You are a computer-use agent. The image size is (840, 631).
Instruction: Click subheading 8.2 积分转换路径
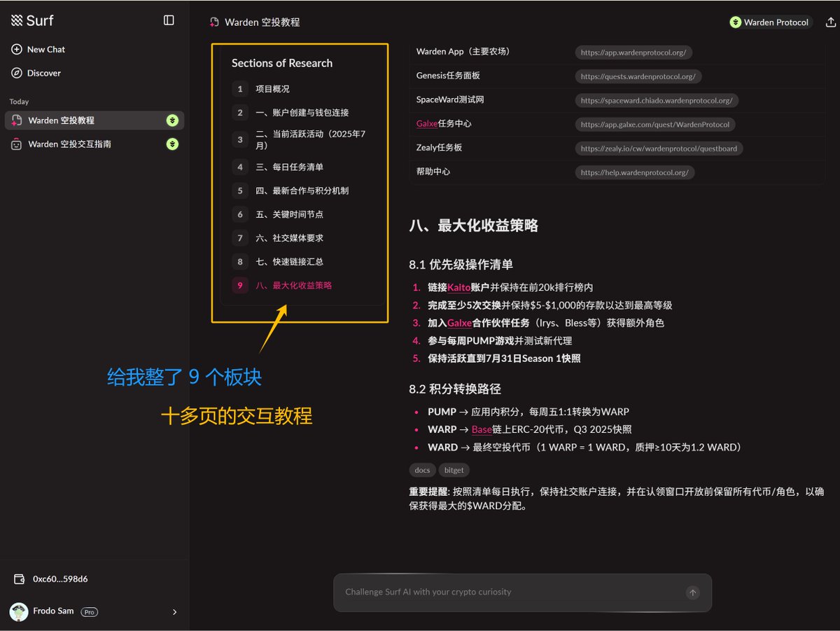click(455, 389)
